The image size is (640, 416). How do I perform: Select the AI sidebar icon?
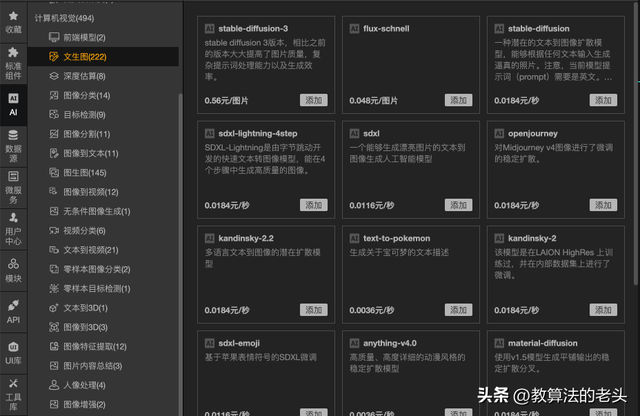click(x=13, y=98)
